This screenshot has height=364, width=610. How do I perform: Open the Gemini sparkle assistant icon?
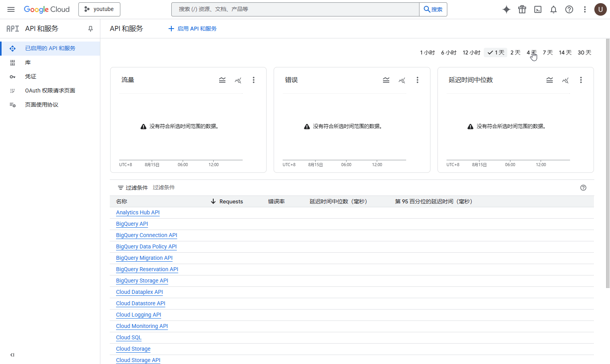coord(506,9)
